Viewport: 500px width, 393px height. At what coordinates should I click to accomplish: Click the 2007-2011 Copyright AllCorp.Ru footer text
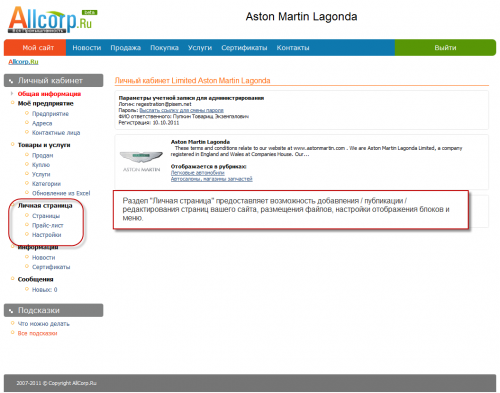[x=57, y=383]
